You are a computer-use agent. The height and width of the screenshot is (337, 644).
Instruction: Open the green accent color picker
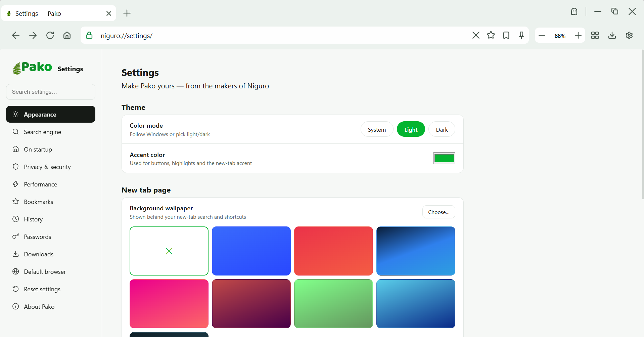(444, 158)
